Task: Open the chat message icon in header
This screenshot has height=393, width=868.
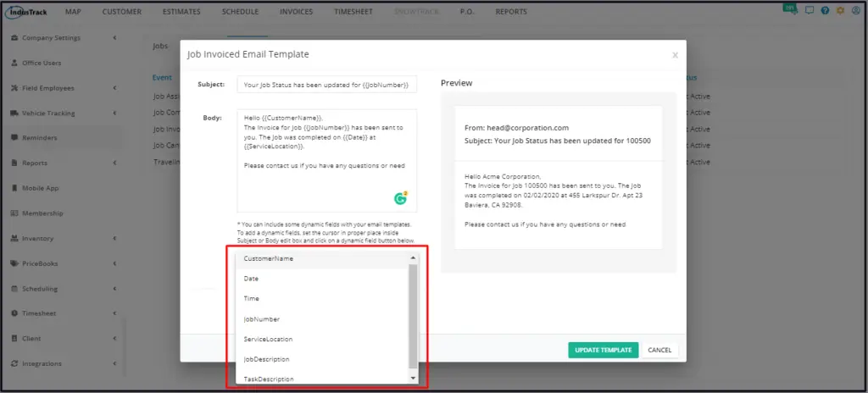Action: (x=810, y=10)
